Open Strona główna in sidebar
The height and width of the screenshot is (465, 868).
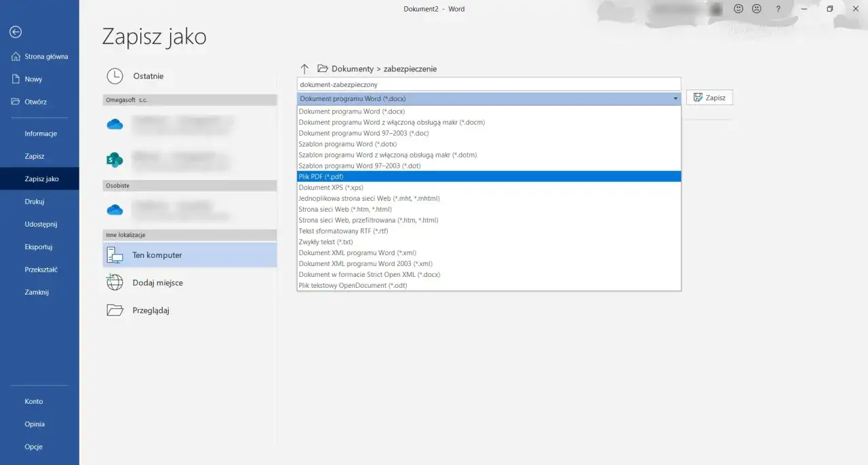pos(39,56)
